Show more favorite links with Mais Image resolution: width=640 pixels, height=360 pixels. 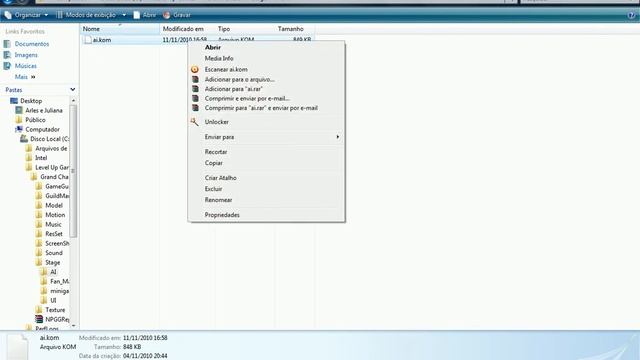pos(25,77)
